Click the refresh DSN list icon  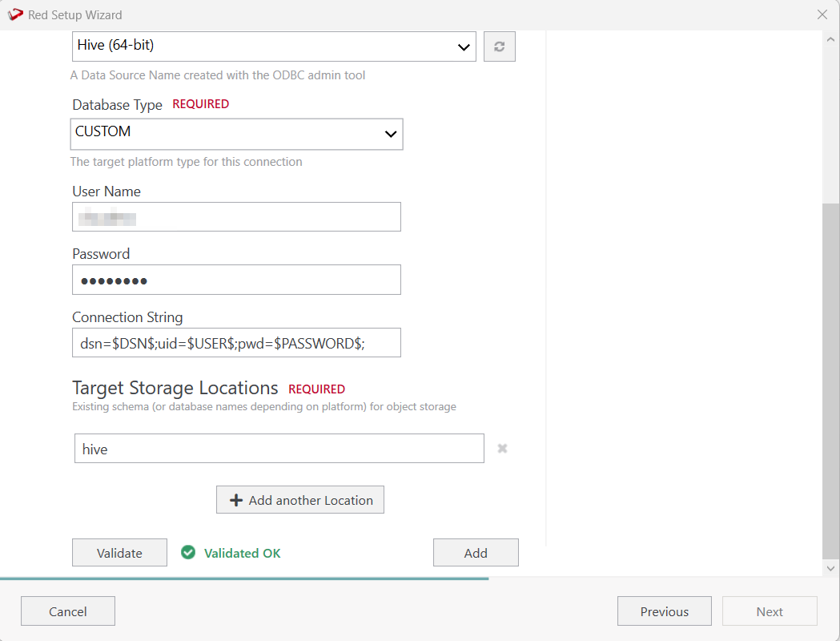tap(499, 46)
